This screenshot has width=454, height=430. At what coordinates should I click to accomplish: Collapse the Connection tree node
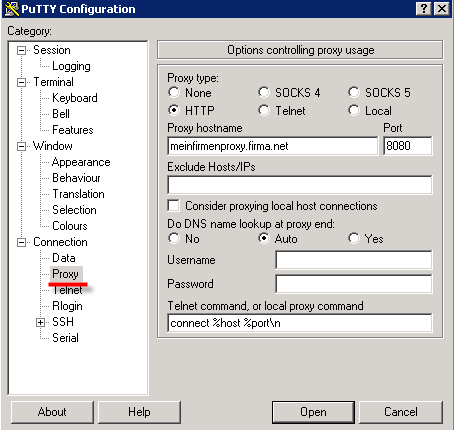point(21,242)
